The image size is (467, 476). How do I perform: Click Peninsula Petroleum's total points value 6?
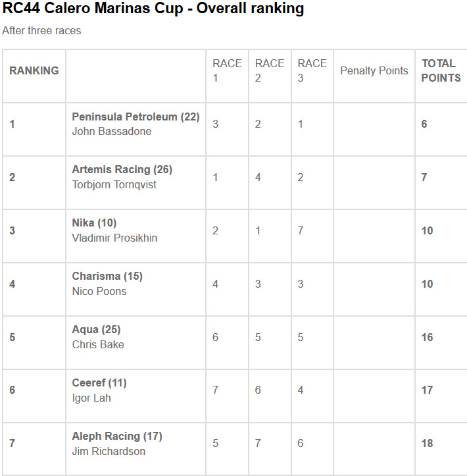424,124
